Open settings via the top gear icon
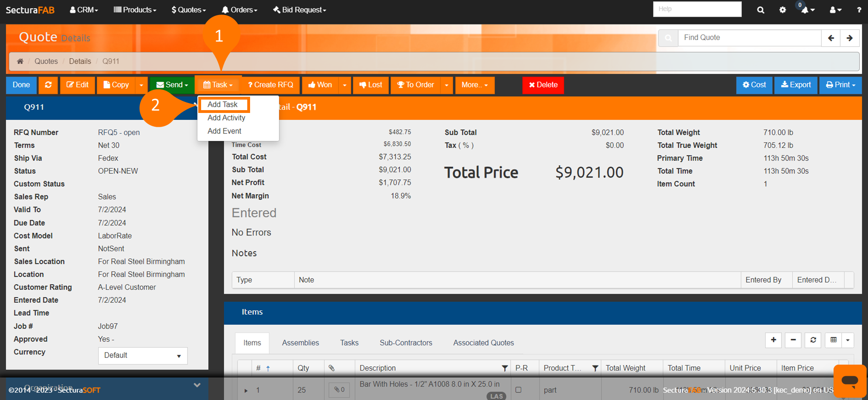The image size is (868, 400). pos(783,10)
